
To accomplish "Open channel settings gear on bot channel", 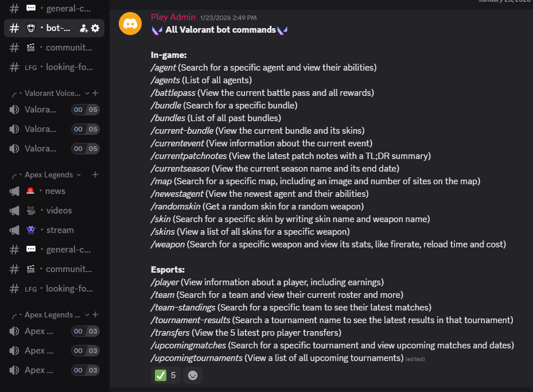I will pyautogui.click(x=95, y=28).
